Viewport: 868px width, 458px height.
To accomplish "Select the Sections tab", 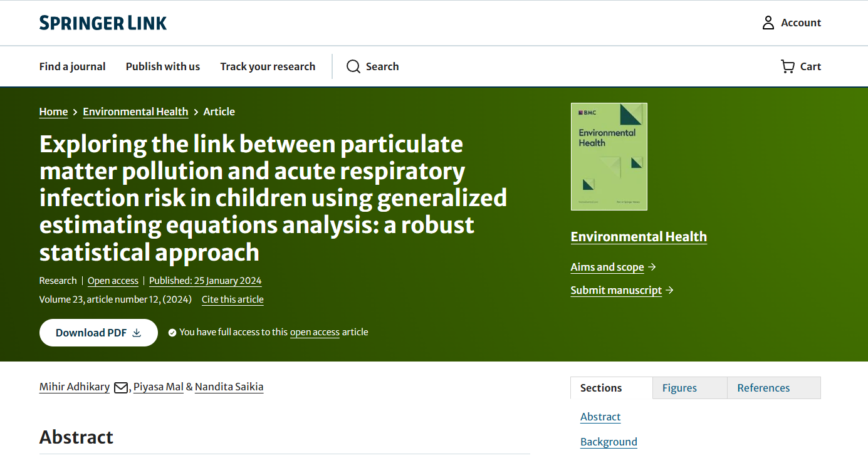I will (601, 388).
